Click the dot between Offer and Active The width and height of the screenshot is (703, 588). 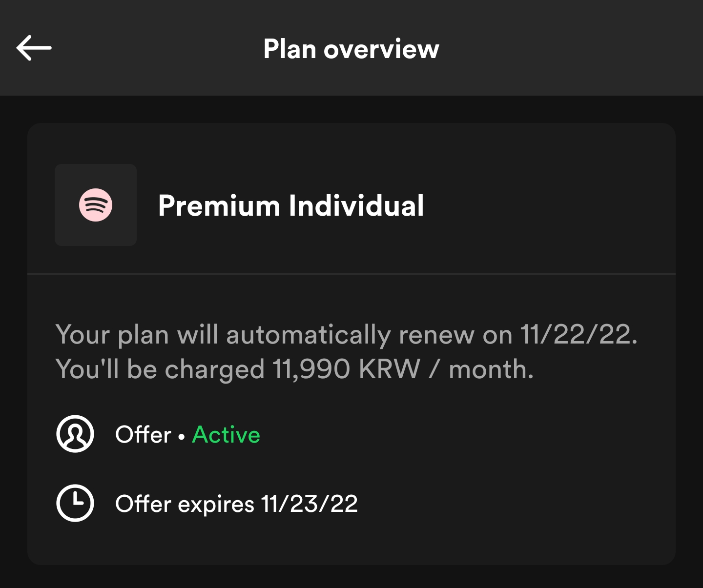pyautogui.click(x=182, y=436)
